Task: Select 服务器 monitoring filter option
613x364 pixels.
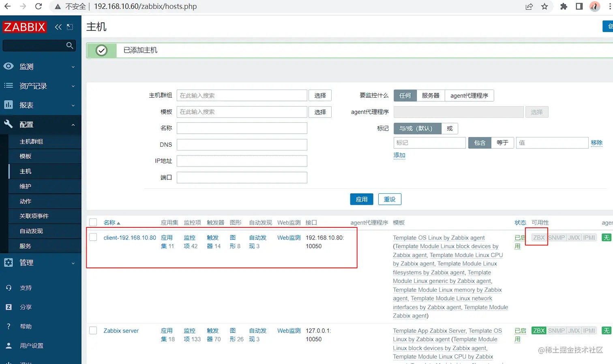Action: click(x=431, y=96)
